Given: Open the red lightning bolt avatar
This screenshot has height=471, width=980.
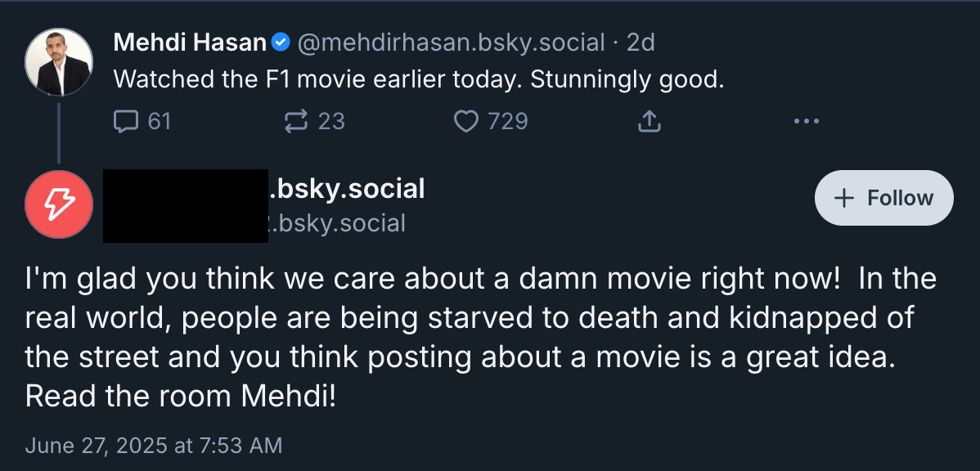Looking at the screenshot, I should 58,205.
